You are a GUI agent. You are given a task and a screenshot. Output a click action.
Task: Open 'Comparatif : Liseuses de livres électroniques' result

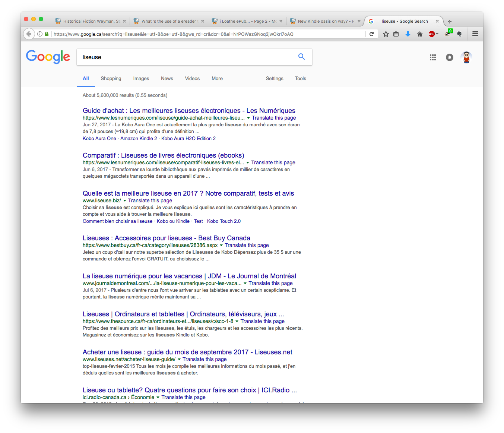[164, 155]
